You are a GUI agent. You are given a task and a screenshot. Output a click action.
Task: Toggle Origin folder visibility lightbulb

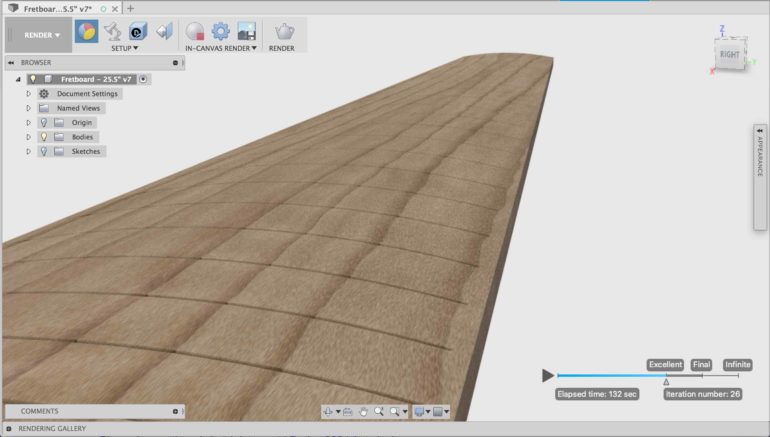[x=43, y=123]
